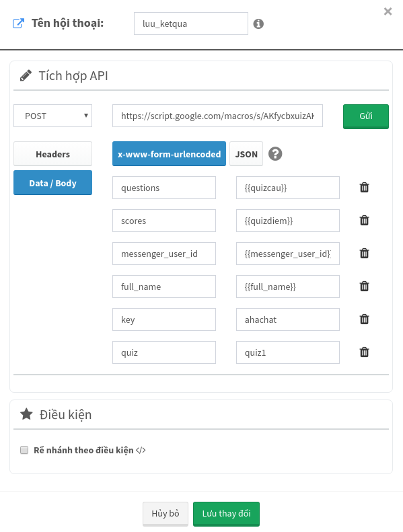Select the Data / Body tab
The height and width of the screenshot is (532, 403).
[x=52, y=182]
